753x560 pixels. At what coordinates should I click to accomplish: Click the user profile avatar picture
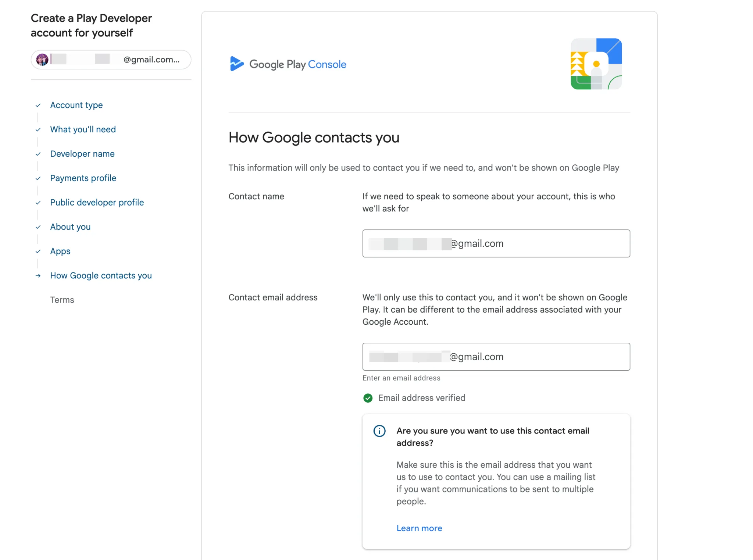coord(42,59)
